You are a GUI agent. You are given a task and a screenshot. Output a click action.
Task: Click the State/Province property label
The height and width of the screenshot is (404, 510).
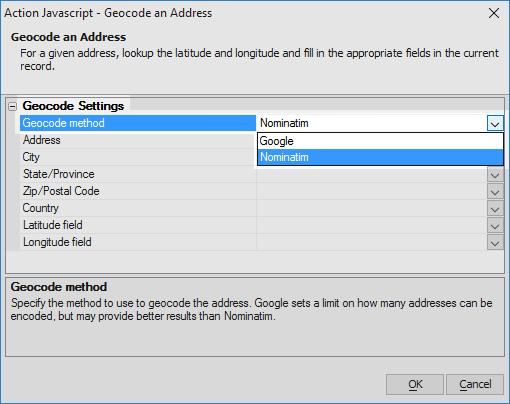tap(59, 174)
